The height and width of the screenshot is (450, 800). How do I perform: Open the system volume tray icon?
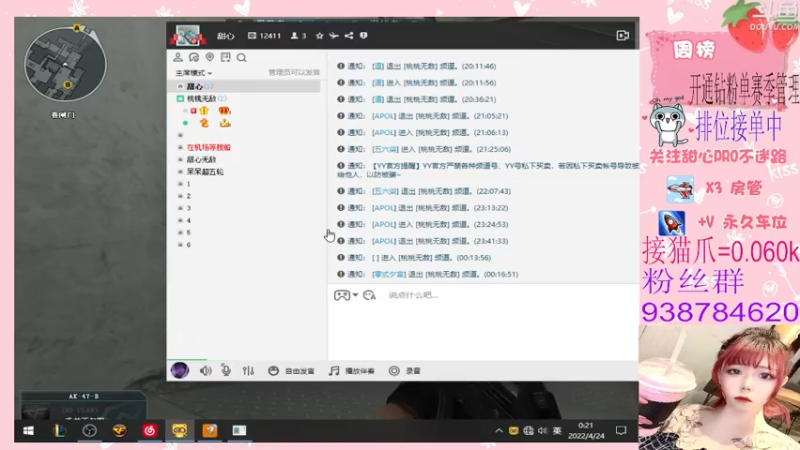click(542, 431)
